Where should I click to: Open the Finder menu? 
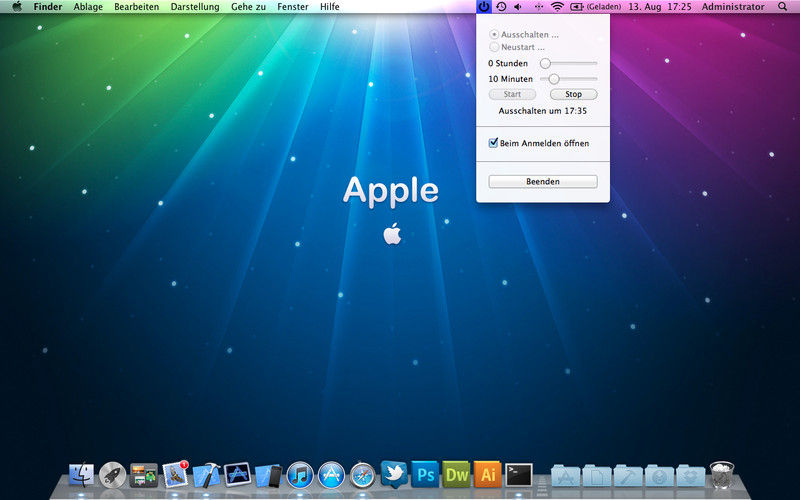point(47,7)
